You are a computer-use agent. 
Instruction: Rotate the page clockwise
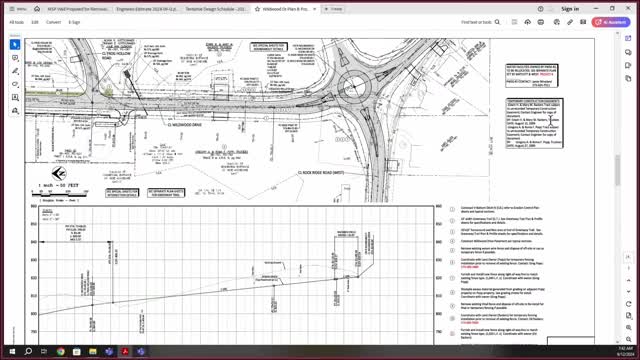[628, 304]
